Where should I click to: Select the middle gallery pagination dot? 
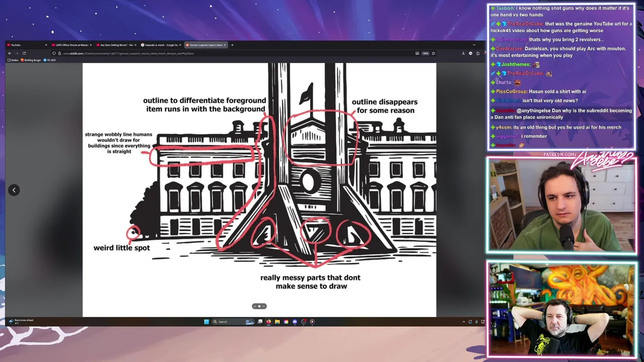click(259, 306)
